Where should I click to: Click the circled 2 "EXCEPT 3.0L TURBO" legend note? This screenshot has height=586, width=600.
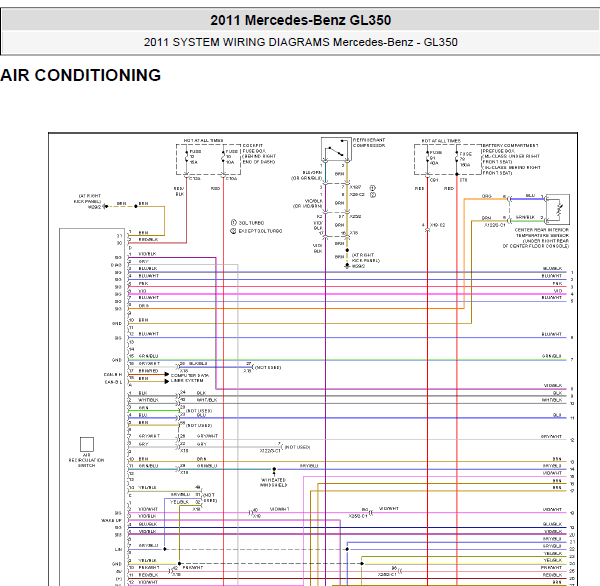(x=256, y=231)
